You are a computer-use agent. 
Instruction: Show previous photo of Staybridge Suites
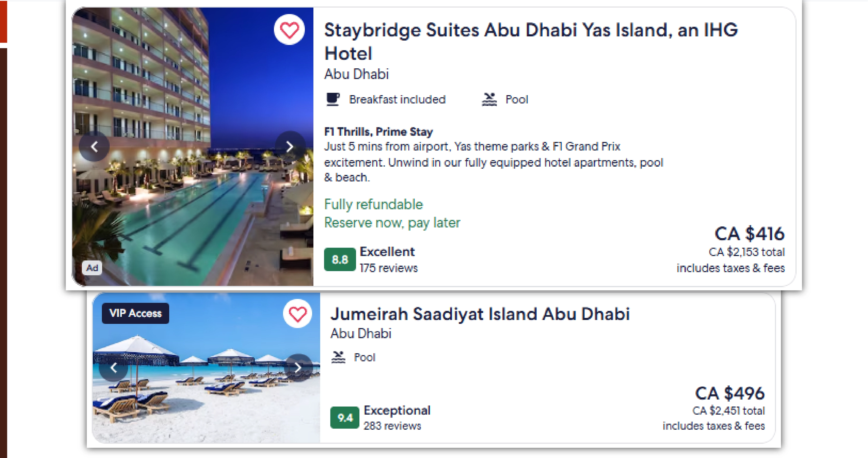(94, 147)
